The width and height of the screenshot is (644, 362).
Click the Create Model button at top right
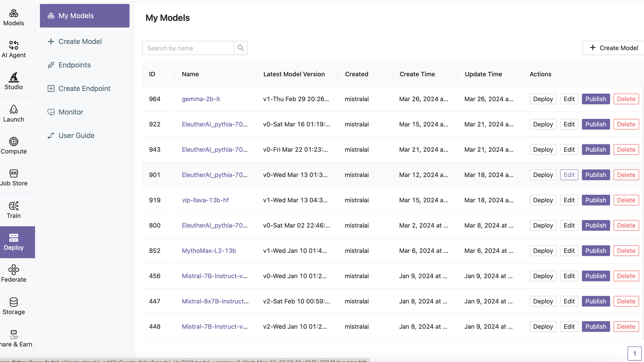point(614,48)
